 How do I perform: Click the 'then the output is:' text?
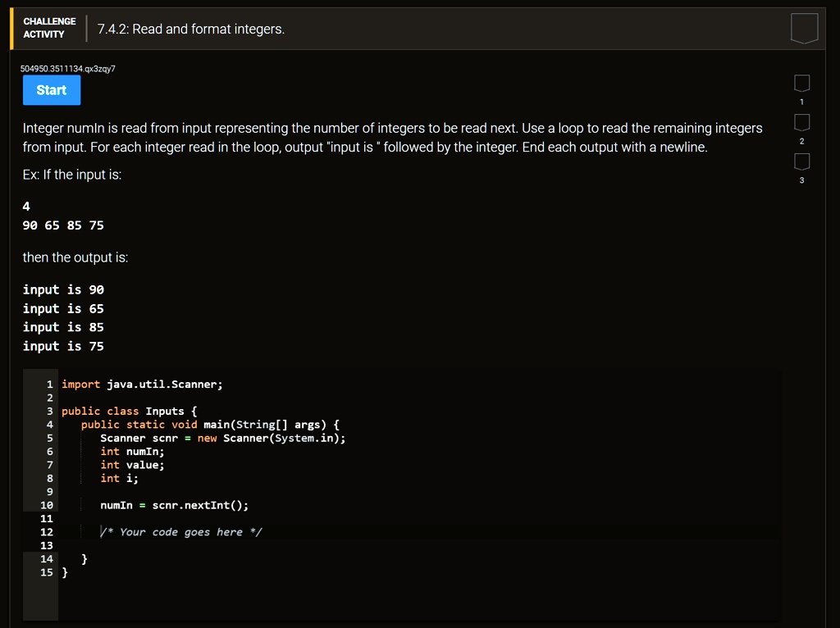coord(75,257)
